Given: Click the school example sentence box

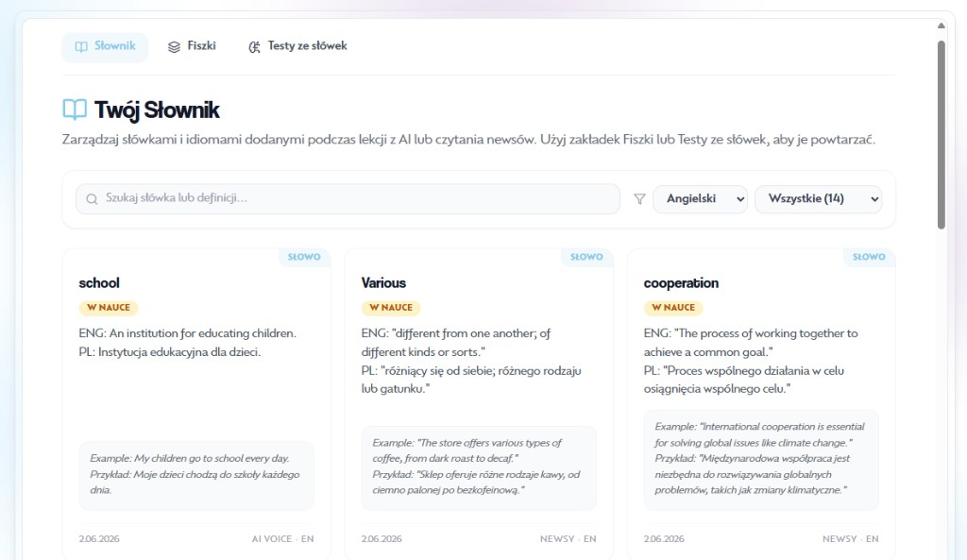Looking at the screenshot, I should coord(196,475).
